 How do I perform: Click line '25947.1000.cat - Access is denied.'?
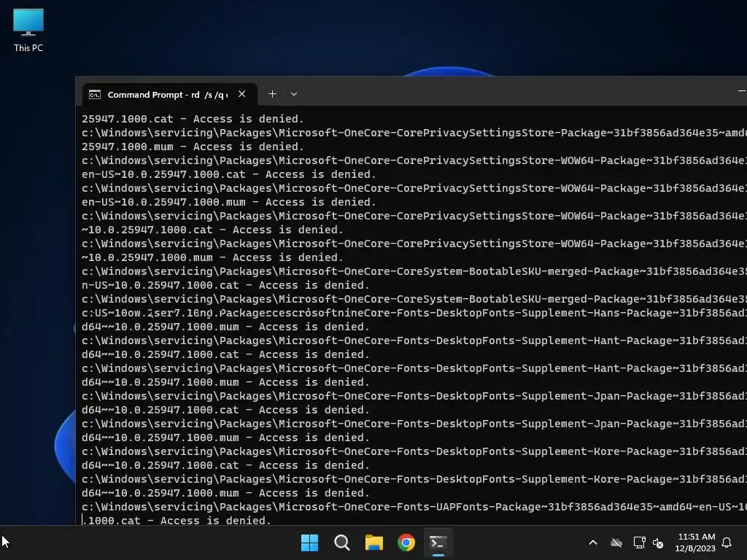tap(193, 119)
